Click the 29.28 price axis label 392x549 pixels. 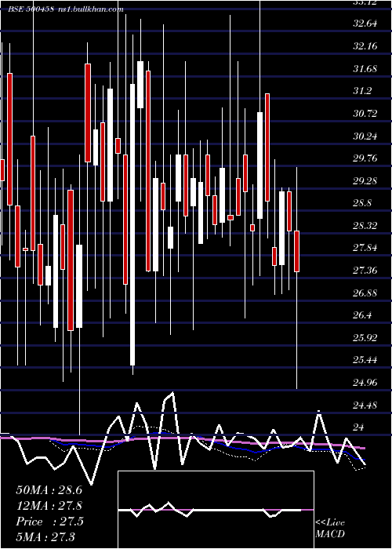click(x=365, y=180)
